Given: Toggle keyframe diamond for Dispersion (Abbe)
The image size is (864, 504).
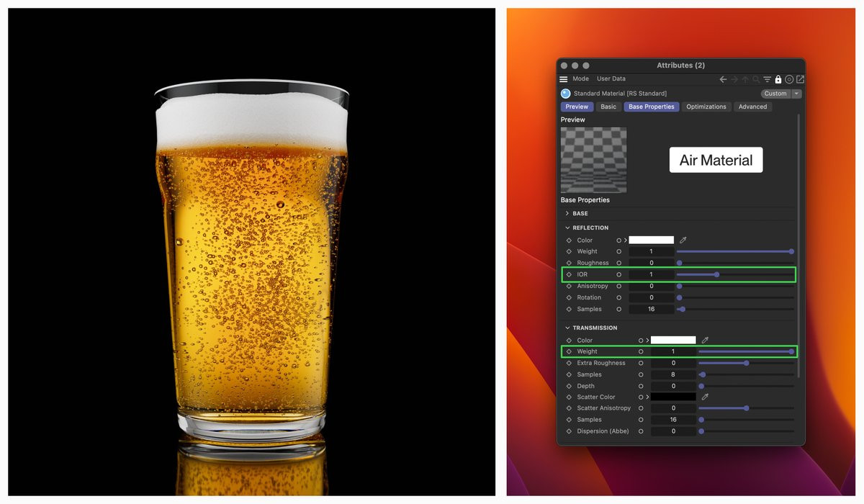Looking at the screenshot, I should click(x=568, y=431).
